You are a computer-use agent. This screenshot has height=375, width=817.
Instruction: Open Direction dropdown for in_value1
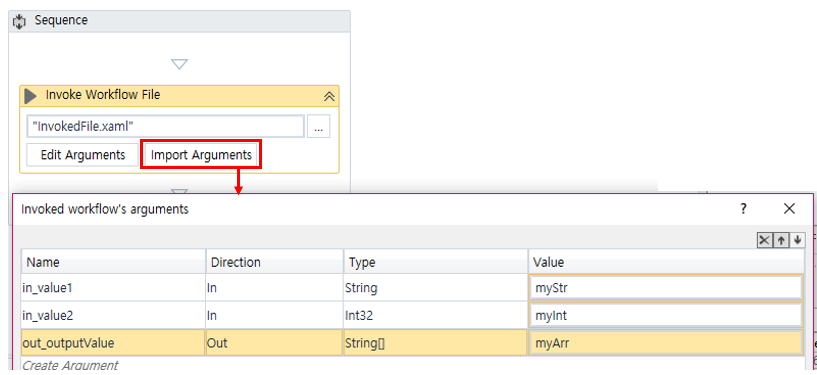click(275, 288)
